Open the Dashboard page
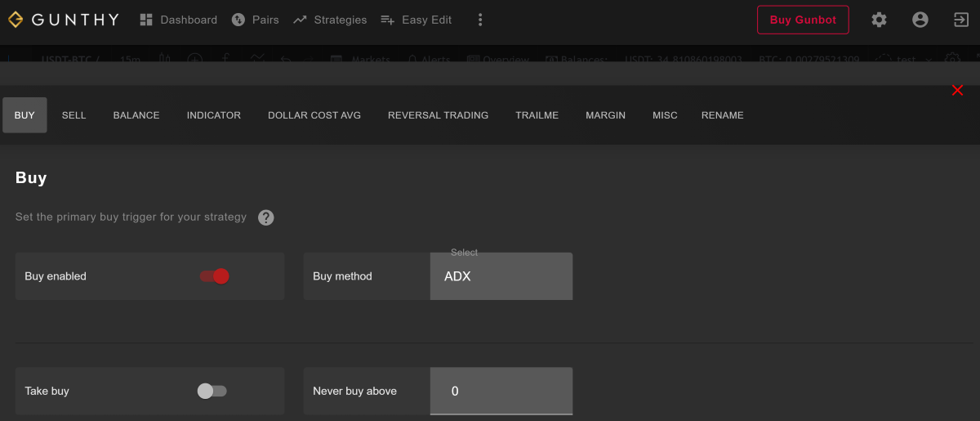Screen dimensions: 980x421 [179, 20]
